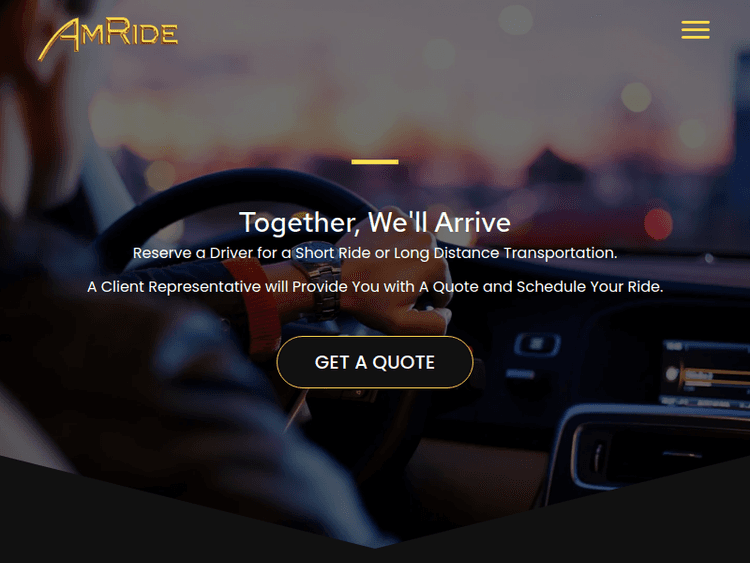Click the dashboard button below the driver's hand
Screen dimensions: 750x563
pyautogui.click(x=537, y=344)
